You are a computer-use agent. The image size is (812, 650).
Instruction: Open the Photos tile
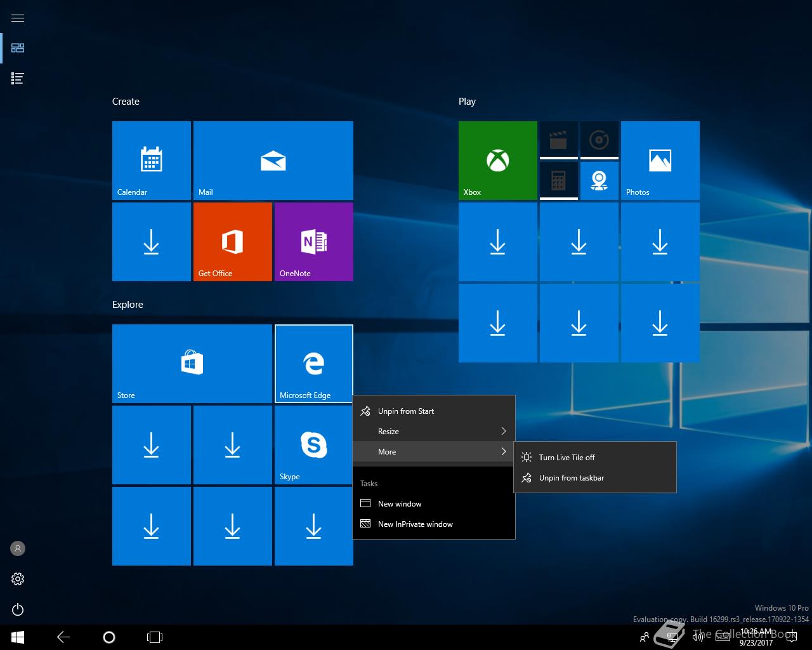click(660, 161)
